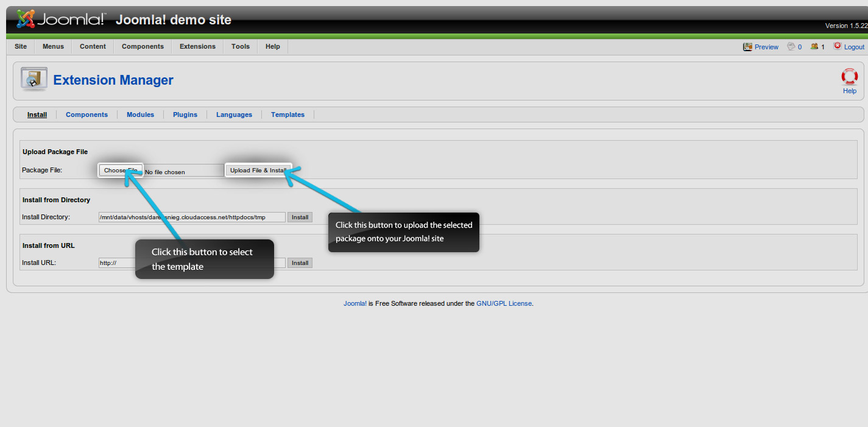Click the "Package File:" label
This screenshot has width=868, height=427.
[42, 170]
